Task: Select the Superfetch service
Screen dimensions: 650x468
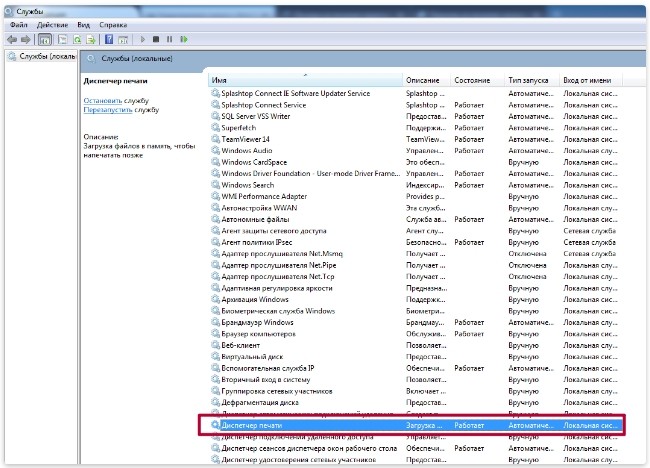Action: point(416,128)
